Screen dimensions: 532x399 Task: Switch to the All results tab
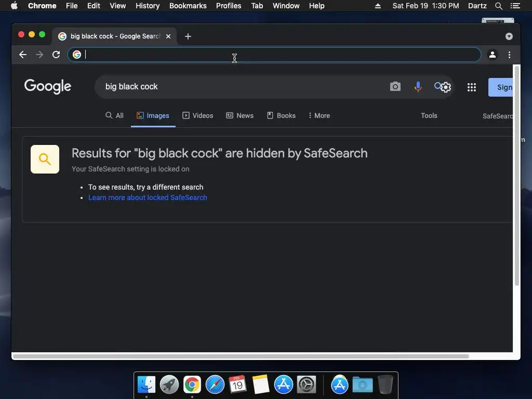point(114,116)
